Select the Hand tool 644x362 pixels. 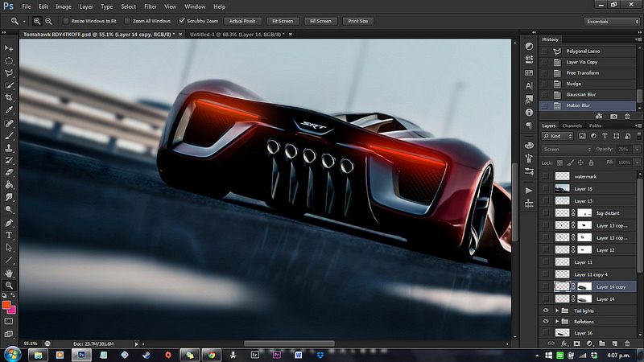(x=9, y=274)
